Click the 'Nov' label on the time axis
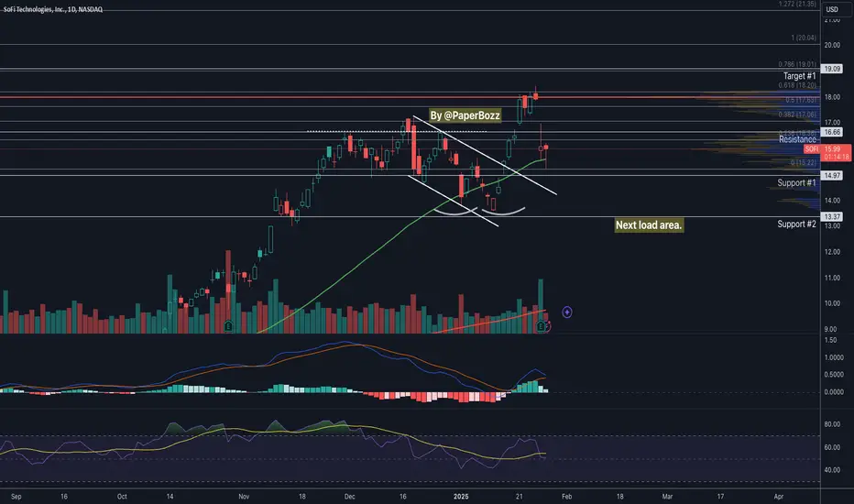854x504 pixels. [x=244, y=497]
